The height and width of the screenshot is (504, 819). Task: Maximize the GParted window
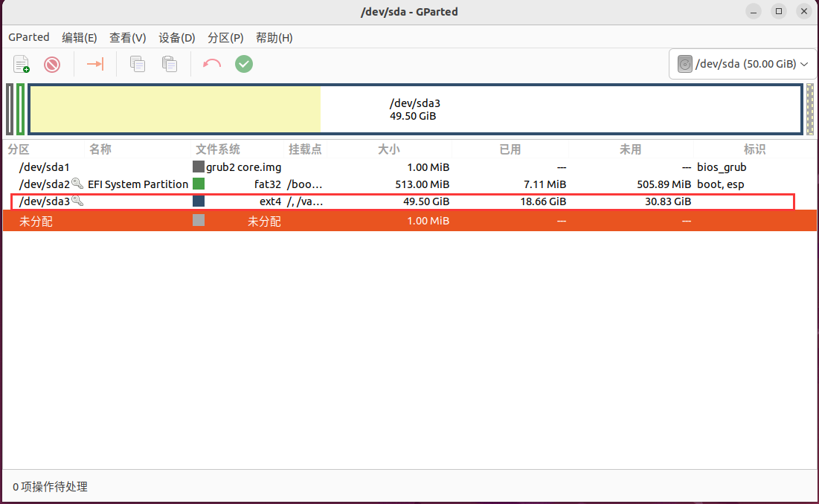779,11
